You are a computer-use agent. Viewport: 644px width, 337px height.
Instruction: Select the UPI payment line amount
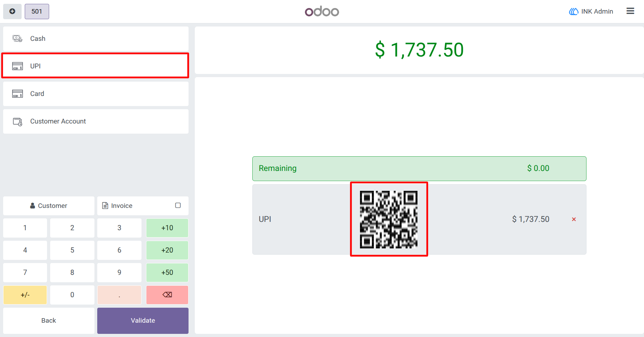(531, 219)
